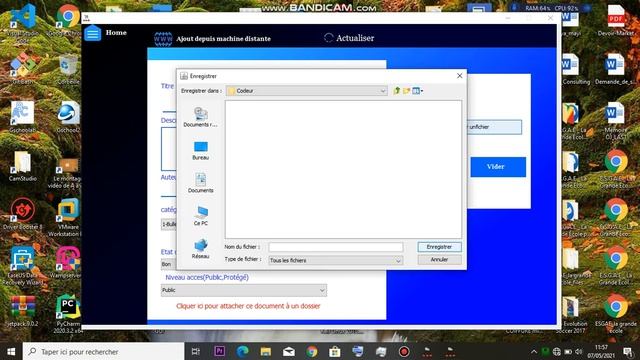The height and width of the screenshot is (360, 640).
Task: Open 'Ajout depuis machine distante'
Action: [x=223, y=39]
